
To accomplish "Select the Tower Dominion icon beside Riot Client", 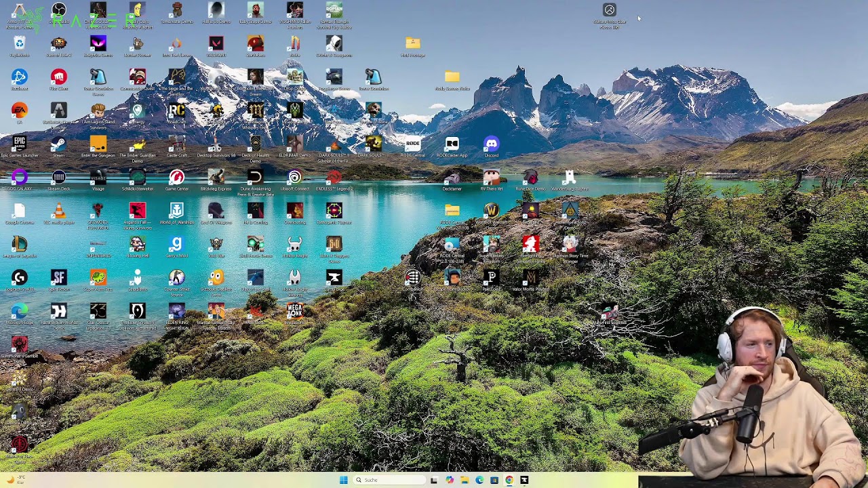I will click(98, 77).
